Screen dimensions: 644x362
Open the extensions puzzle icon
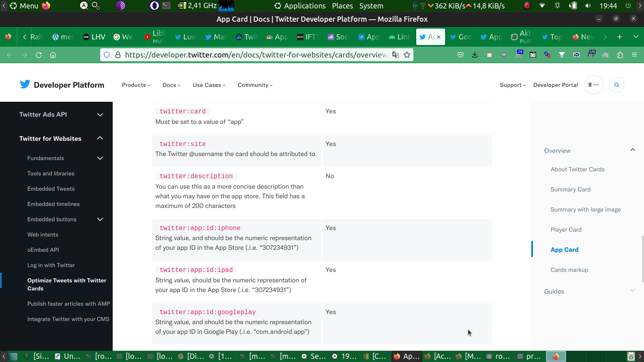tap(620, 55)
